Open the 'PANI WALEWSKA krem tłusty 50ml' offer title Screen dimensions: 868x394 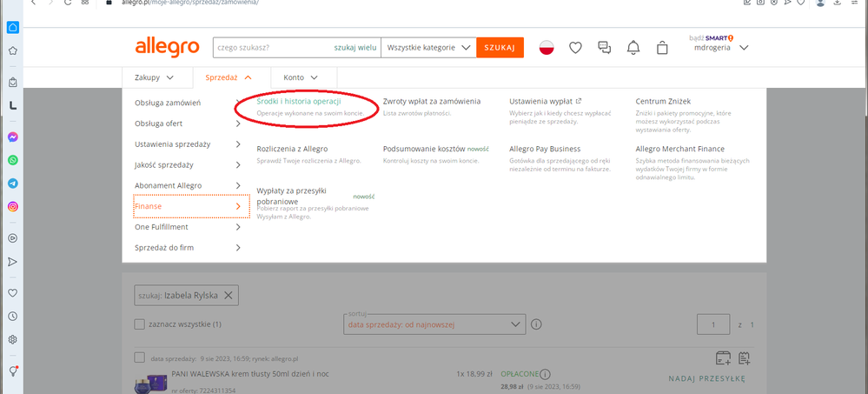[250, 374]
